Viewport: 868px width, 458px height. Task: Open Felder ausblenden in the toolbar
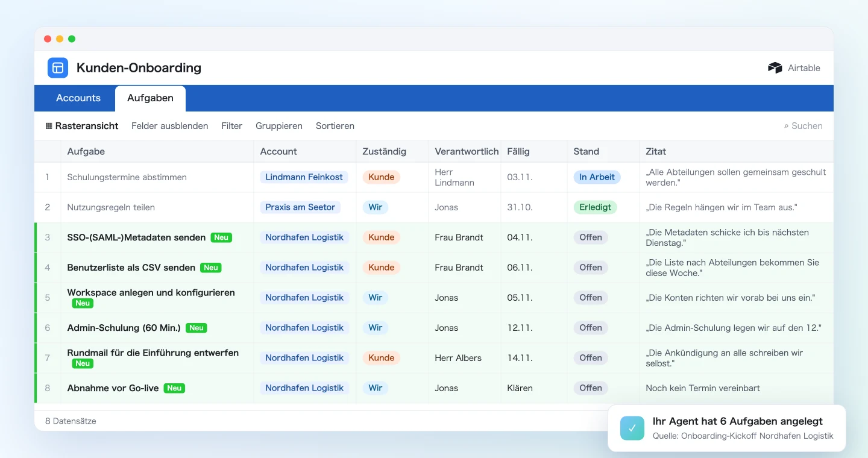170,126
